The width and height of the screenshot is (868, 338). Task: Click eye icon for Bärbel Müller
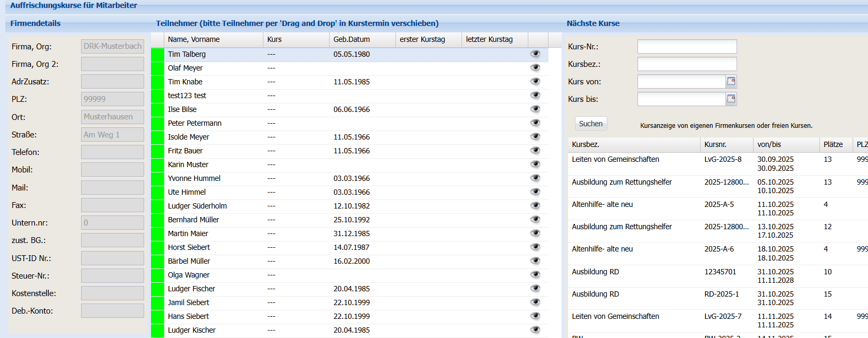[535, 261]
